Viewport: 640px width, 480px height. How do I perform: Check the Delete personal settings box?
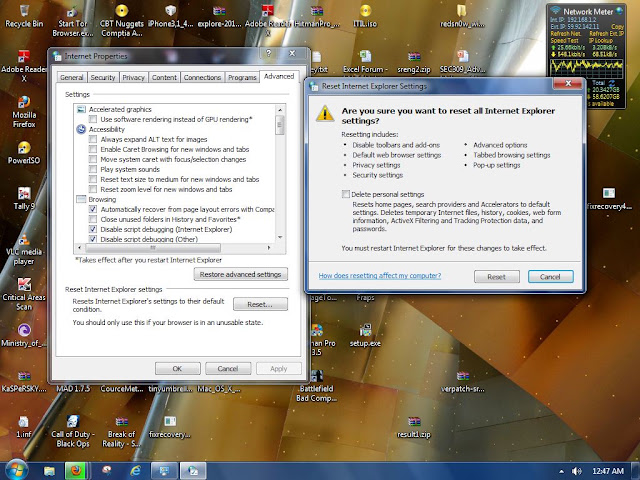[x=346, y=194]
